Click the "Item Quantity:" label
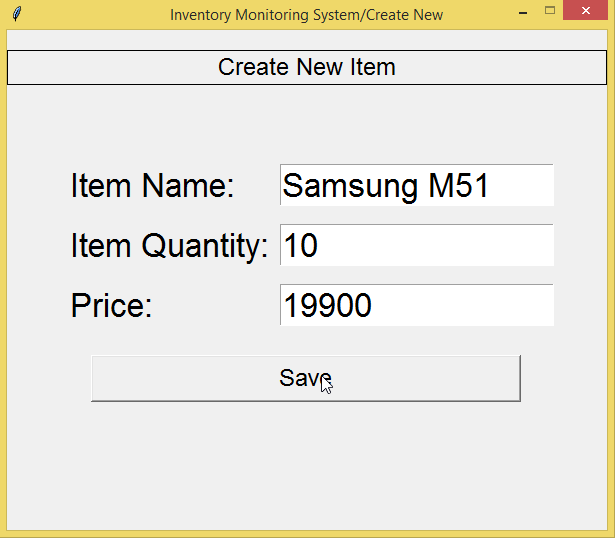The image size is (615, 538). click(169, 246)
